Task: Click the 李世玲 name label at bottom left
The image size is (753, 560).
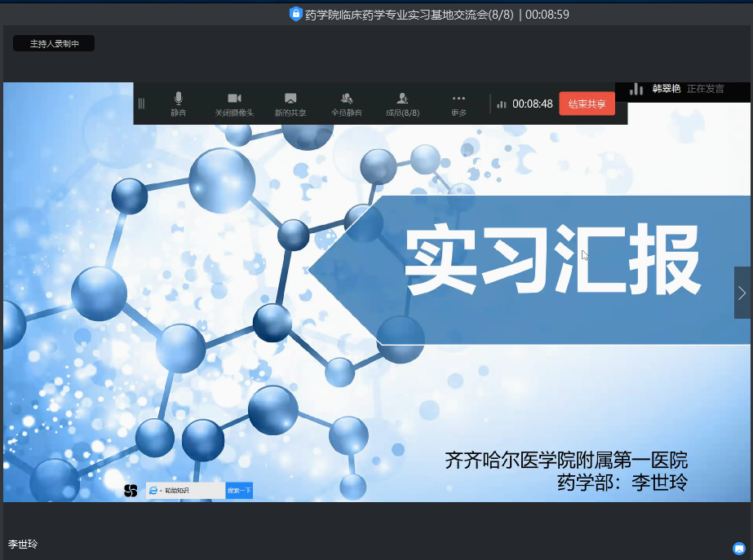Action: [x=23, y=544]
